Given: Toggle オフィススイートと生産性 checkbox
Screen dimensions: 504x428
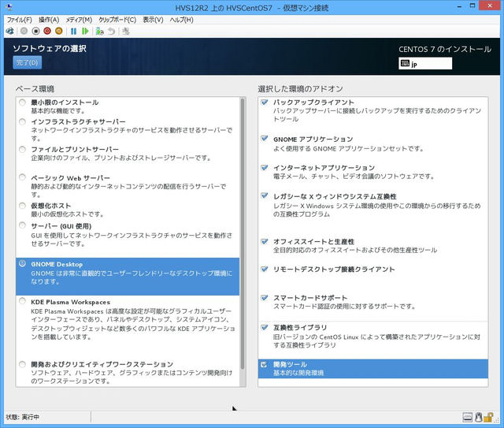Looking at the screenshot, I should click(265, 241).
